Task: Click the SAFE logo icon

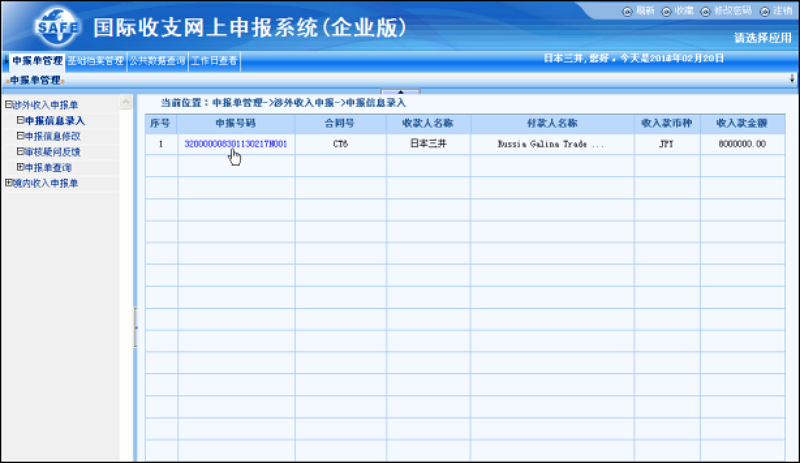Action: (x=55, y=25)
